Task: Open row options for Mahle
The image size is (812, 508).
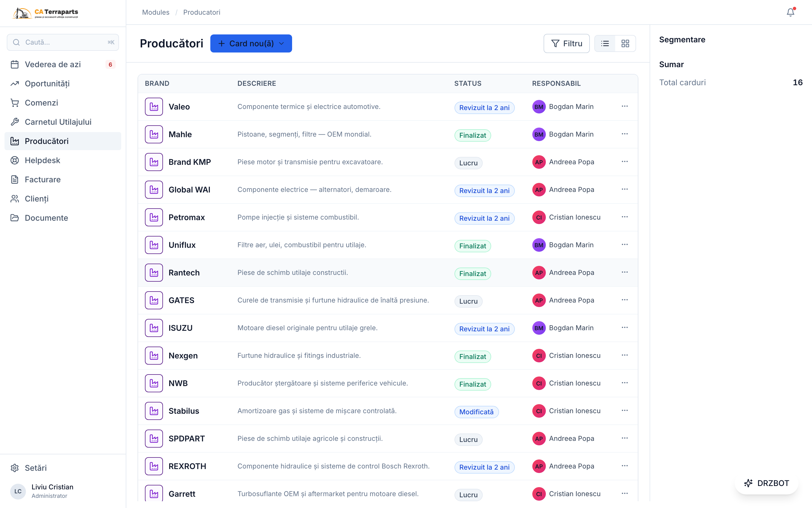Action: point(625,134)
